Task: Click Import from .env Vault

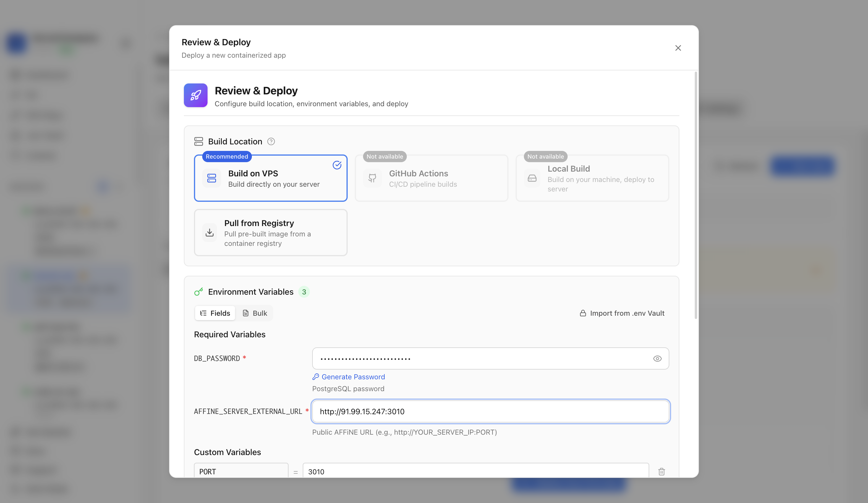Action: pos(622,313)
